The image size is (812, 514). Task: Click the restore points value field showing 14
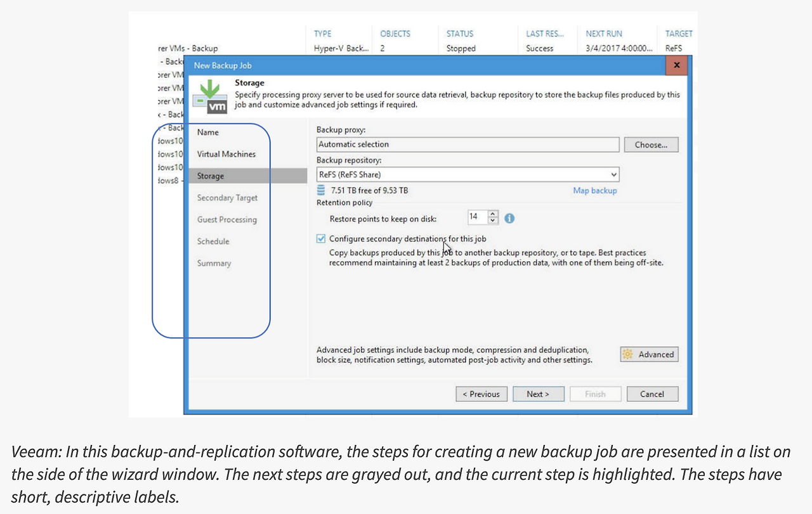pos(478,217)
